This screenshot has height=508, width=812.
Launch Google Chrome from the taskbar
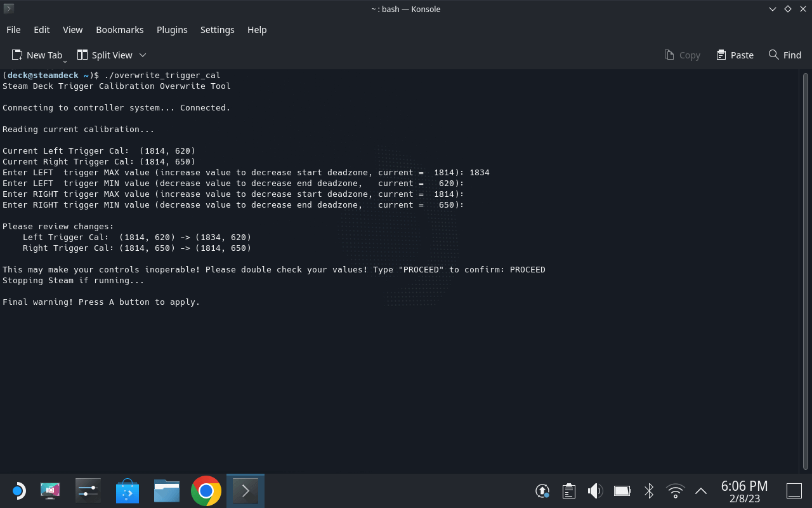click(206, 491)
